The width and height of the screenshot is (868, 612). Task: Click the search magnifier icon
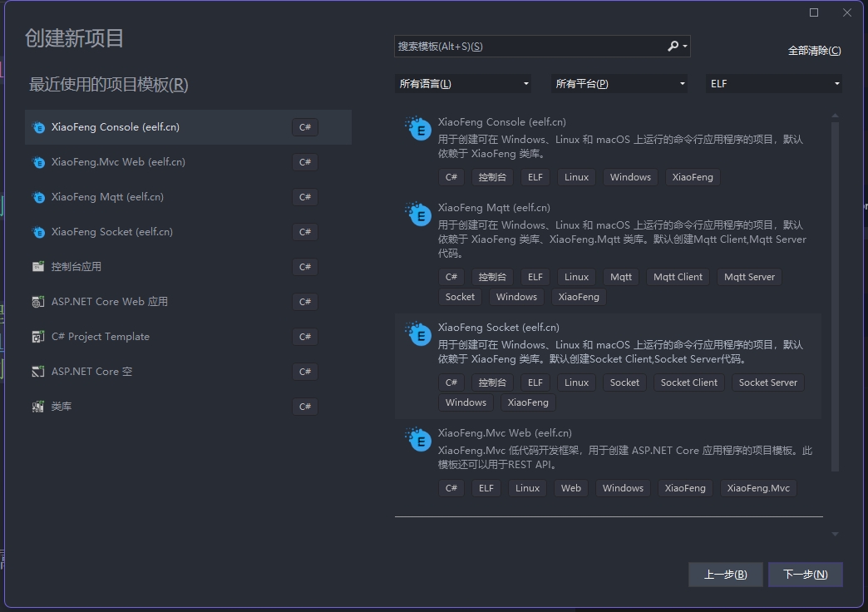[673, 46]
